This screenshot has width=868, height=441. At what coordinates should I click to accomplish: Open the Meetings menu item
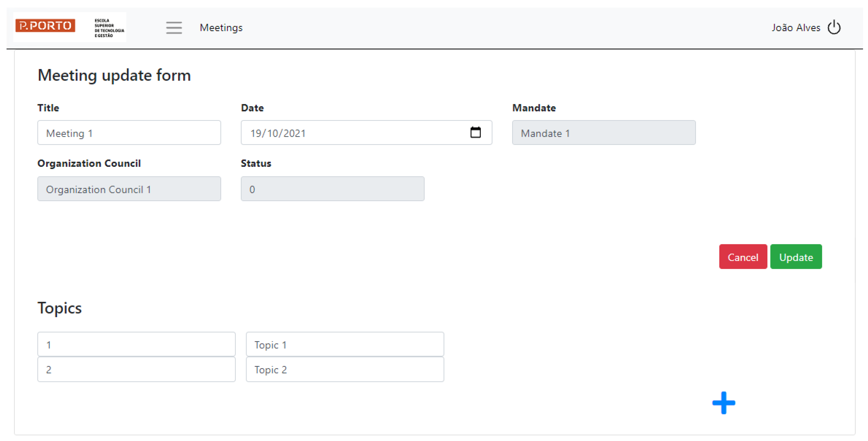221,28
